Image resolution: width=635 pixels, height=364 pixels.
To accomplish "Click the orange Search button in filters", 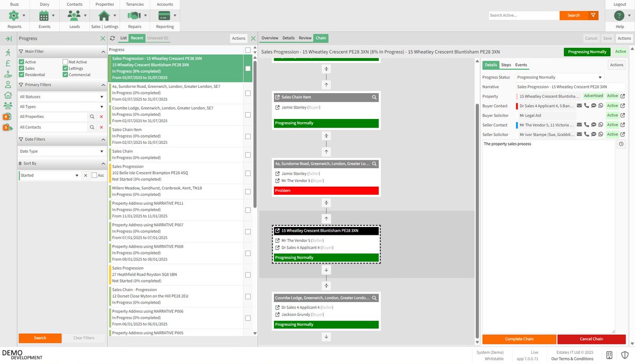I will pyautogui.click(x=40, y=338).
